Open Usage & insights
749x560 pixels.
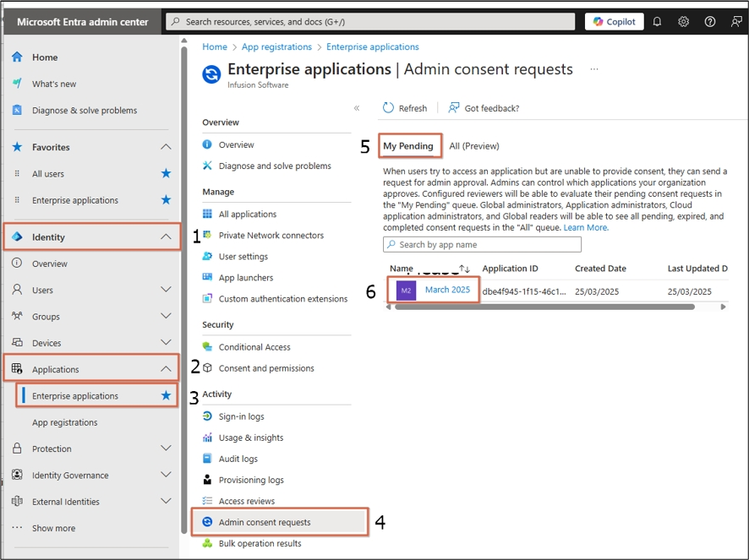(251, 438)
